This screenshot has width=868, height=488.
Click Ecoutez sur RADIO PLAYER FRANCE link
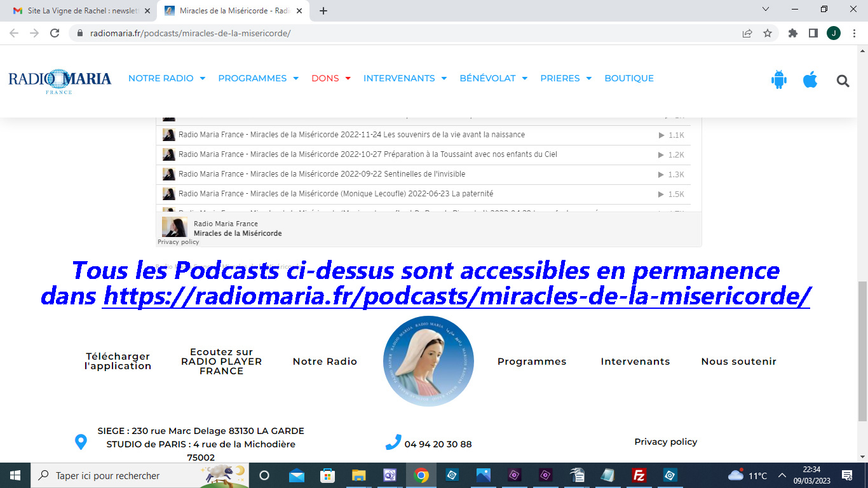click(x=222, y=361)
